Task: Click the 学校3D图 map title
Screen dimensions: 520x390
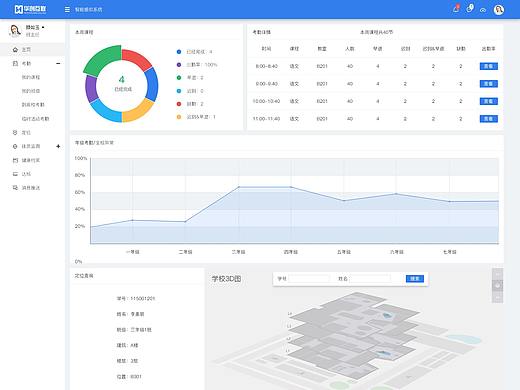Action: click(x=226, y=279)
